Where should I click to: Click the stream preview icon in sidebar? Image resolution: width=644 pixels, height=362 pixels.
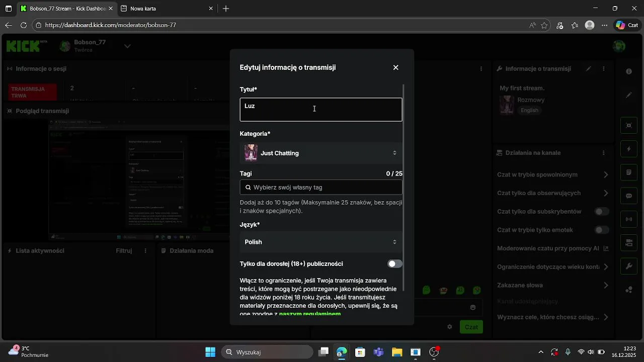pos(629,126)
